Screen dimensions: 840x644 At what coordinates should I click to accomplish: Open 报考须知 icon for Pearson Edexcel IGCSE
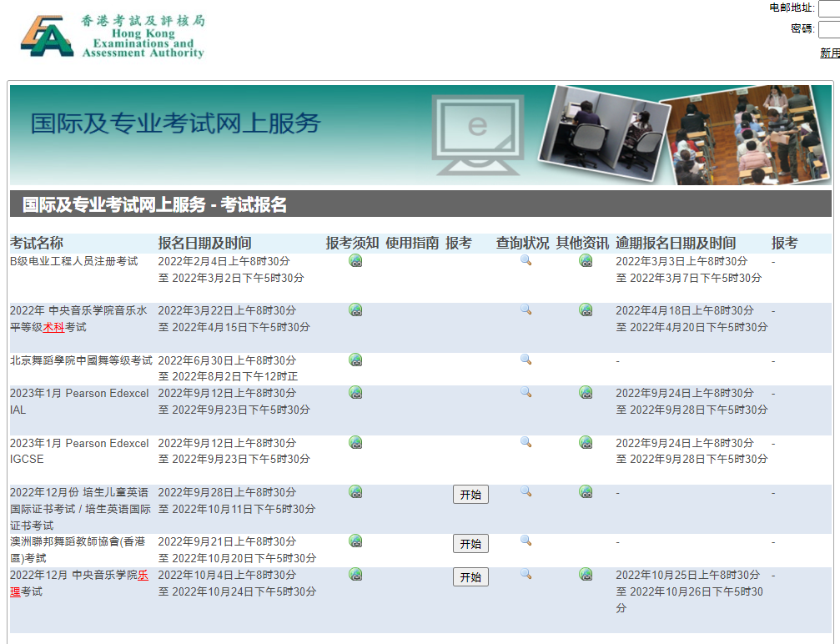pos(355,442)
